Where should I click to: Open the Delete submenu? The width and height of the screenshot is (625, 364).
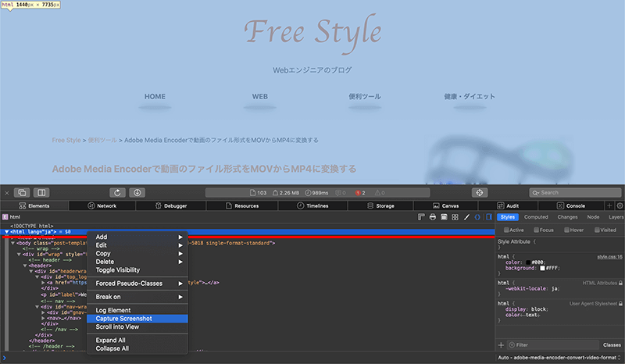pyautogui.click(x=137, y=262)
